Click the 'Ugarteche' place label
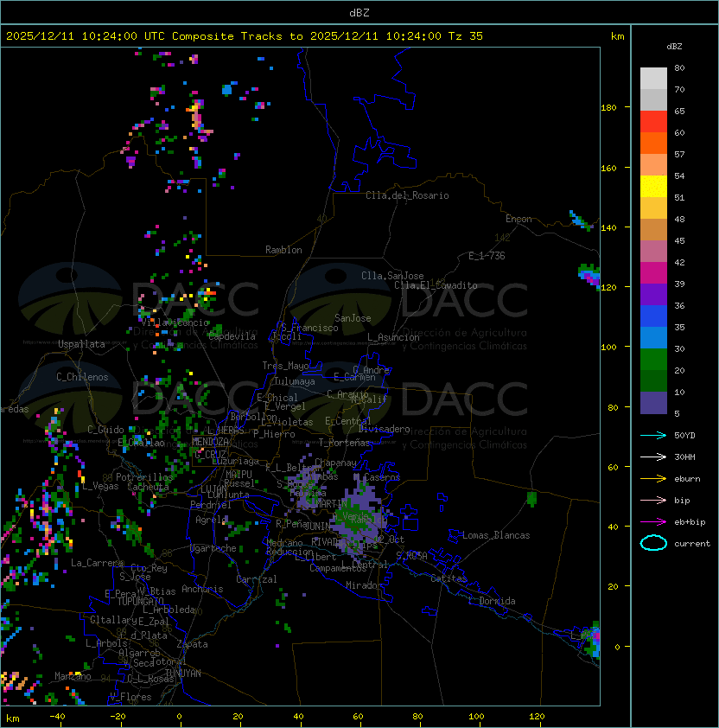This screenshot has width=719, height=728. point(213,548)
